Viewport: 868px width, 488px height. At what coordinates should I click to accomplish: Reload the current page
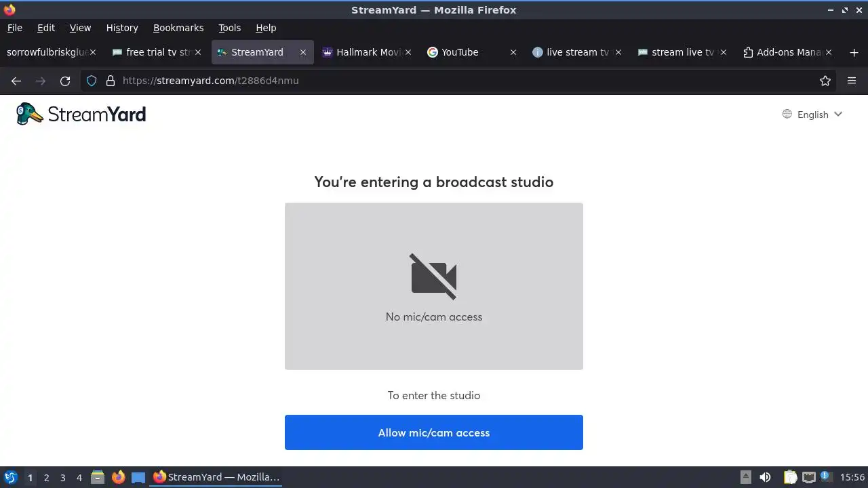click(x=65, y=81)
